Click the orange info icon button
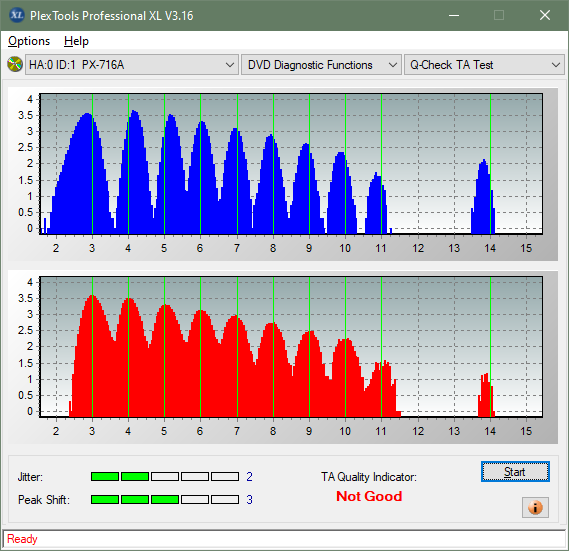The image size is (569, 551). [535, 507]
